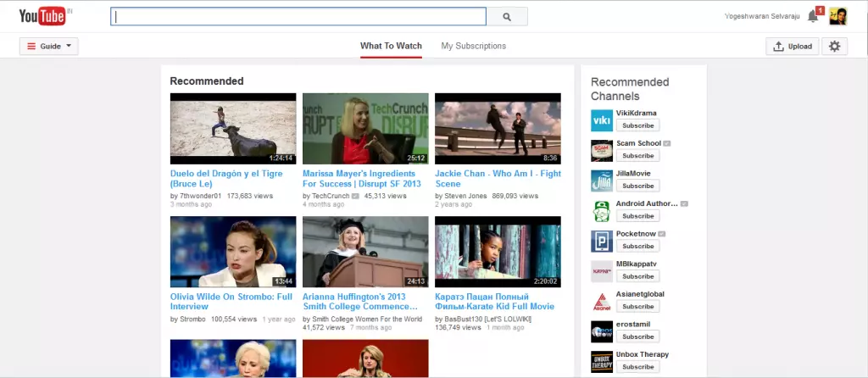This screenshot has height=378, width=868.
Task: Click Olivia Wilde On Strombo title
Action: point(231,302)
